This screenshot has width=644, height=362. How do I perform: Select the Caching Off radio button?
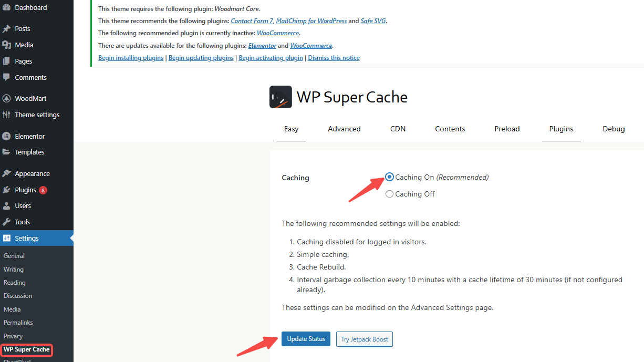389,193
